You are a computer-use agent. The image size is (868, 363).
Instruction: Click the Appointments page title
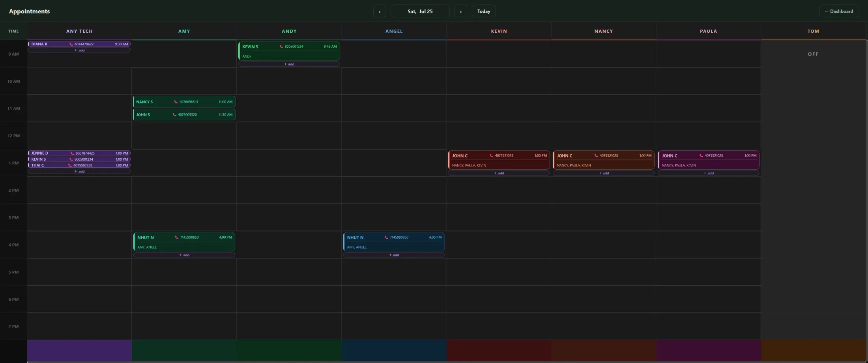(x=30, y=11)
